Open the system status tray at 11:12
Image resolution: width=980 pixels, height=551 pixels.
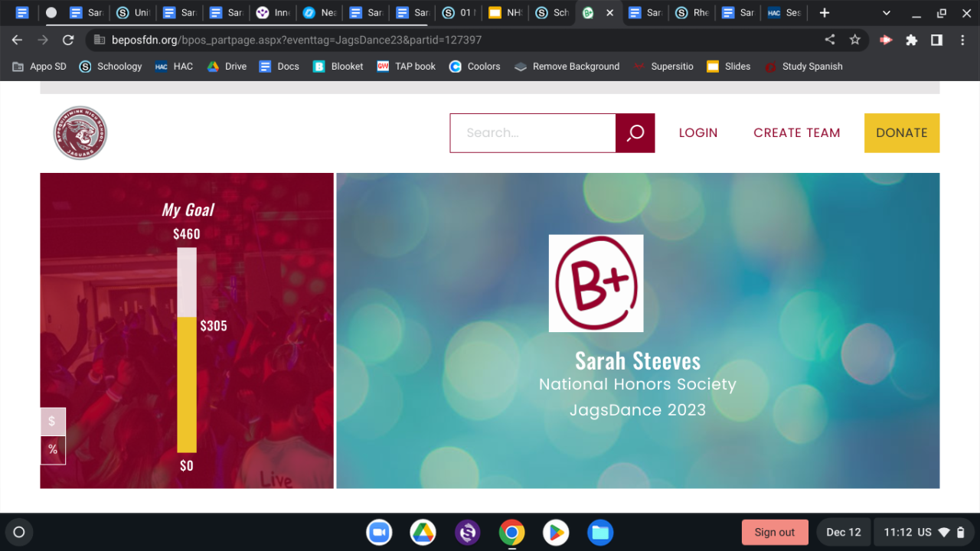(925, 533)
